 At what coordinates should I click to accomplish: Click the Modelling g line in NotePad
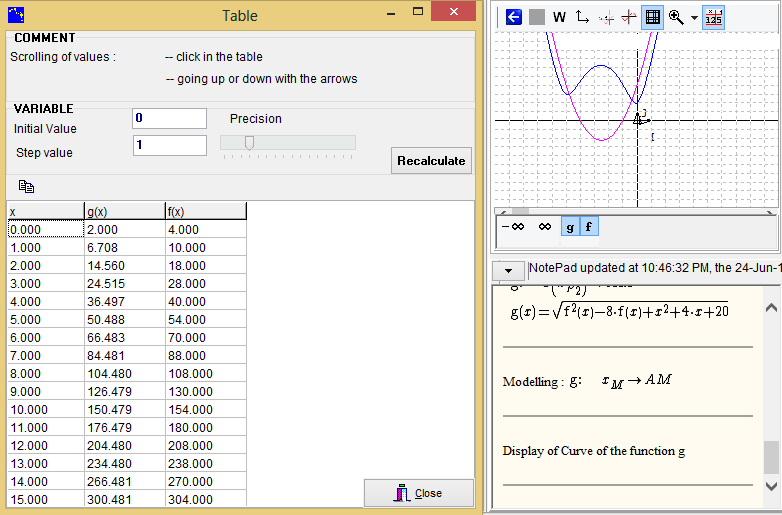587,381
